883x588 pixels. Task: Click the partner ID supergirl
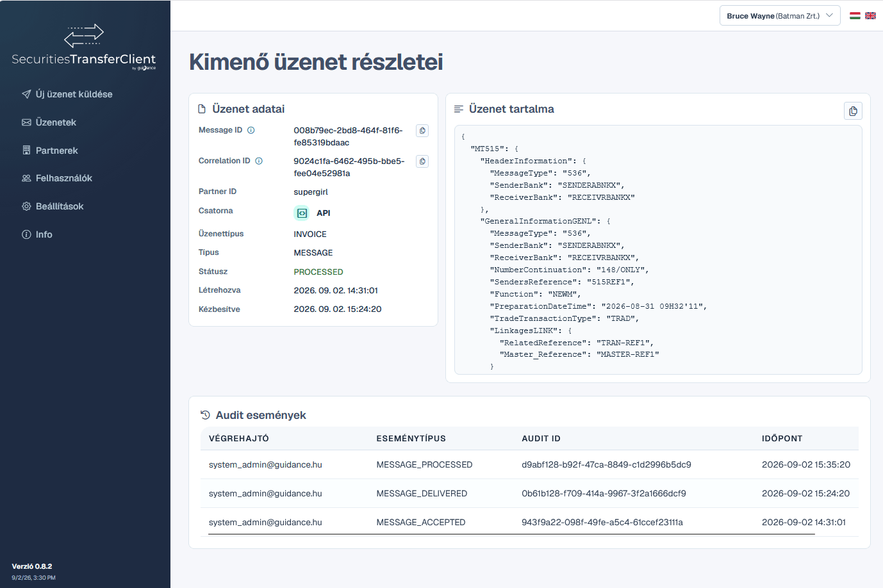[x=311, y=192]
